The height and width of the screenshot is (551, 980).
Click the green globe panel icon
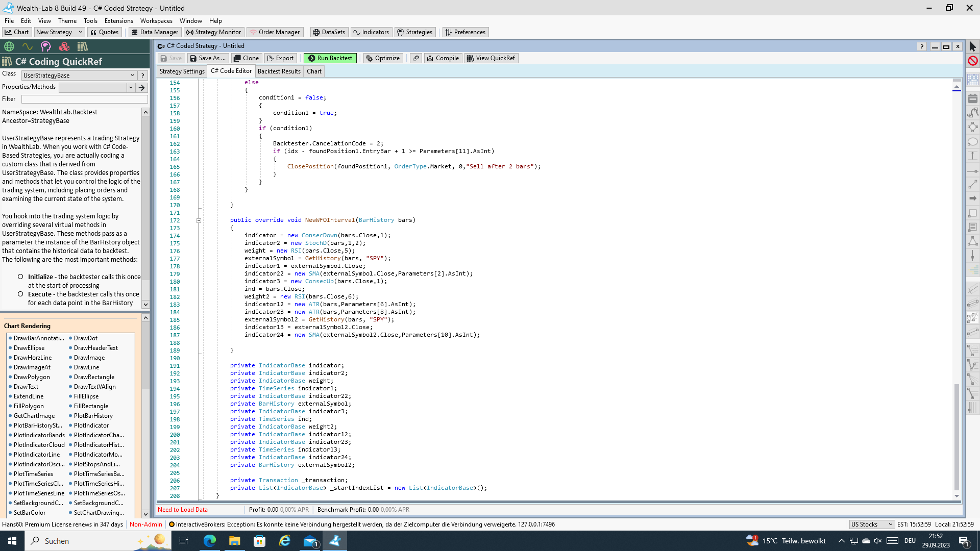(9, 46)
